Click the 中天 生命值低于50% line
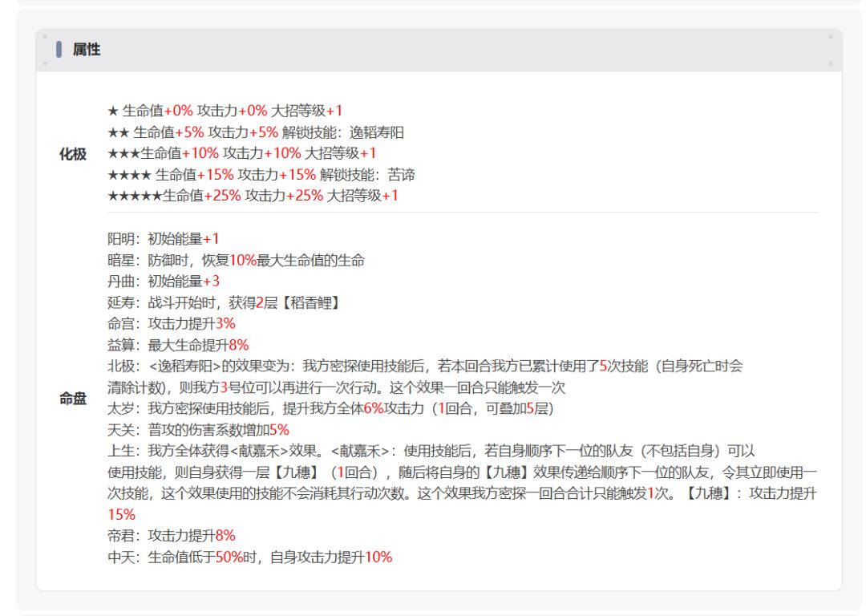 pos(249,557)
